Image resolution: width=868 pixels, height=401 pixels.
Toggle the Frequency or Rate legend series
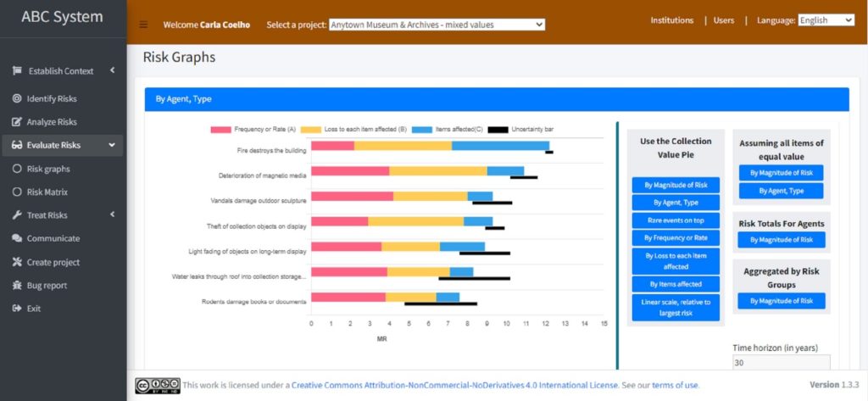tap(252, 130)
